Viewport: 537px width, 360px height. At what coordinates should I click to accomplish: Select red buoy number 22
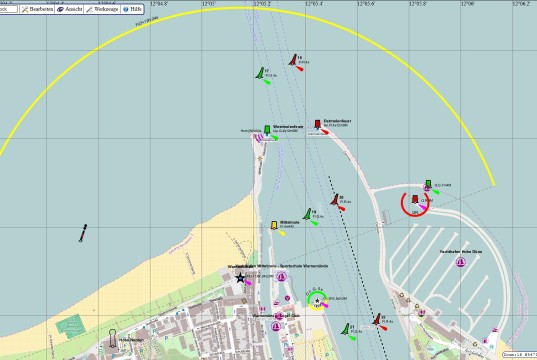point(377,319)
